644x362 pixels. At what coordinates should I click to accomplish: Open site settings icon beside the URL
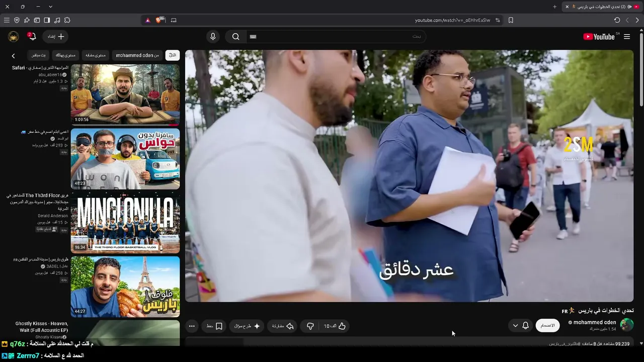[x=498, y=20]
